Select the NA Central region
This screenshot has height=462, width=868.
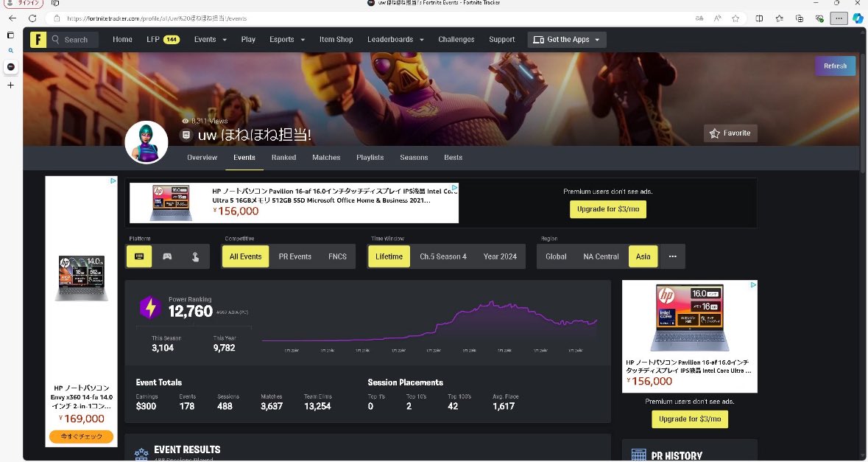[x=601, y=256]
